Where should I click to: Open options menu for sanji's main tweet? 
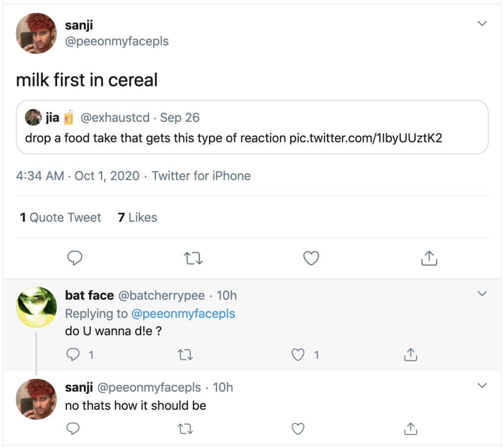pyautogui.click(x=482, y=23)
